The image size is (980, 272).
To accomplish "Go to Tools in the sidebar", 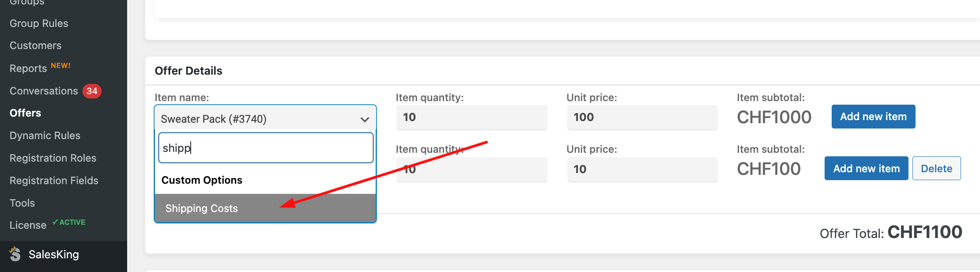I will [22, 203].
